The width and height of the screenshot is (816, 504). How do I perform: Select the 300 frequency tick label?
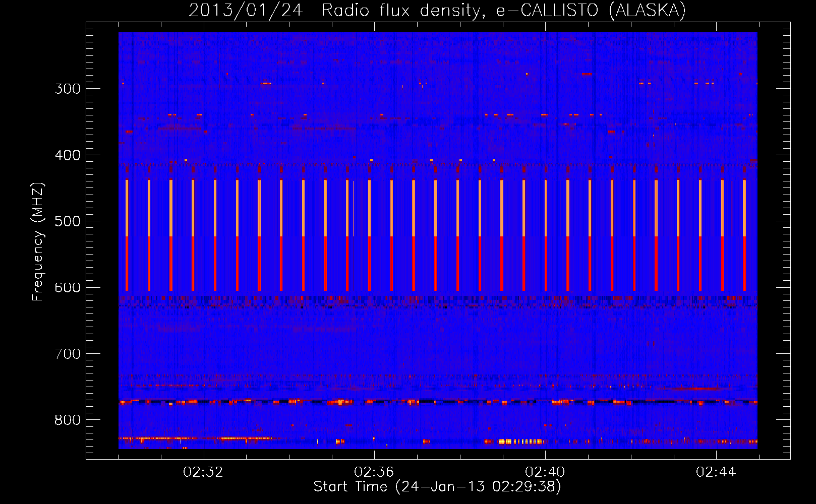click(68, 89)
